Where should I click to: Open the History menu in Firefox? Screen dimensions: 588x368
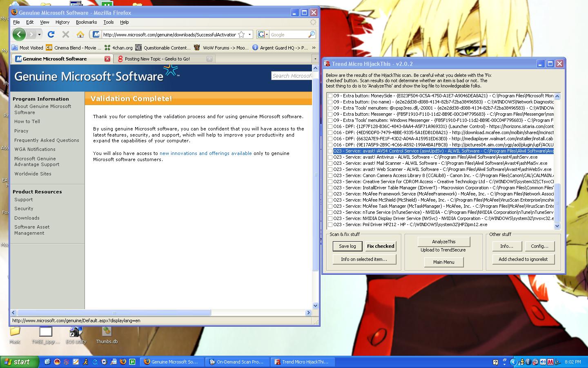(x=62, y=22)
